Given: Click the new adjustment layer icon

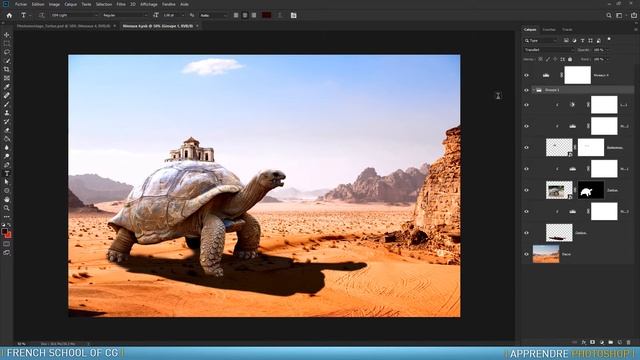Looking at the screenshot, I should pyautogui.click(x=602, y=342).
